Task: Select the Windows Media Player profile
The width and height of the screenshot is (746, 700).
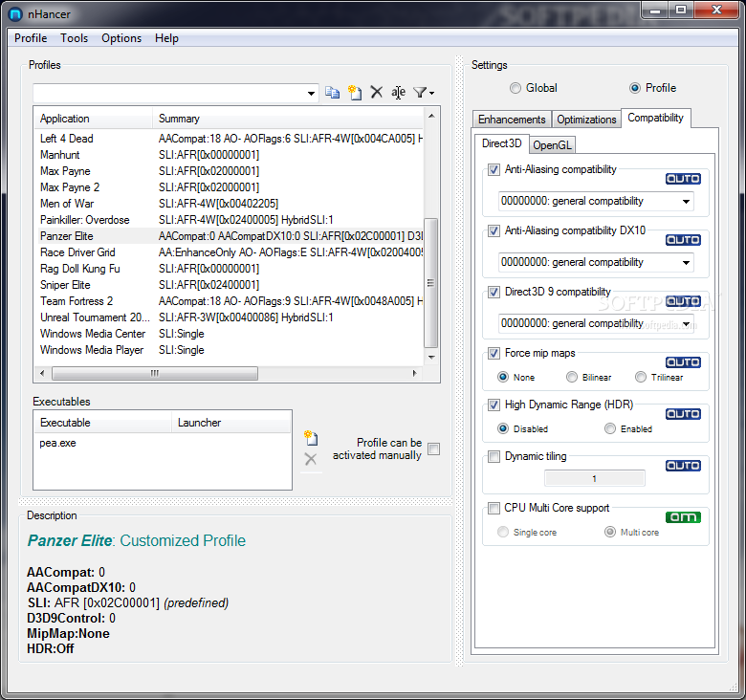Action: click(229, 350)
